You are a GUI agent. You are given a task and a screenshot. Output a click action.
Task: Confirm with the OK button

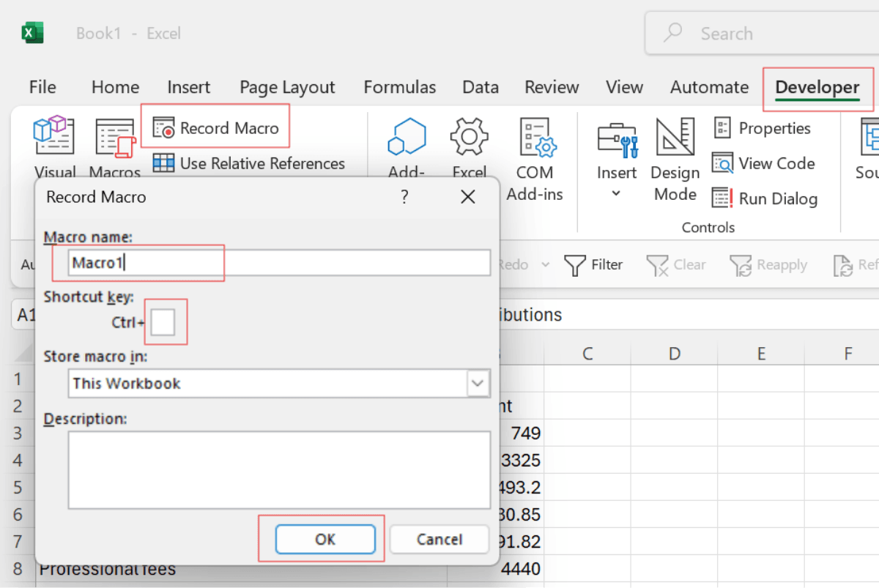click(x=325, y=540)
